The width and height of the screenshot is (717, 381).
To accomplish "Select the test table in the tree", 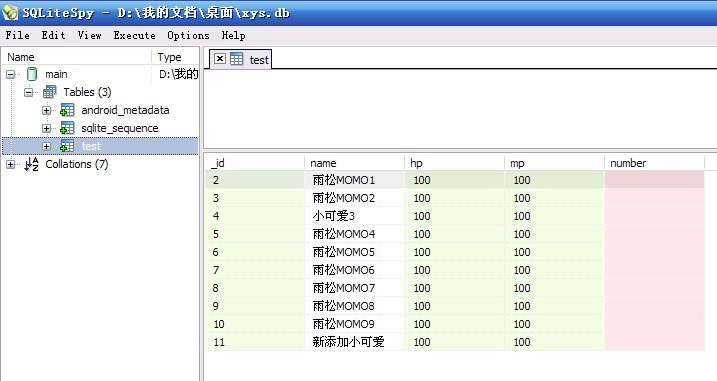I will [x=91, y=146].
